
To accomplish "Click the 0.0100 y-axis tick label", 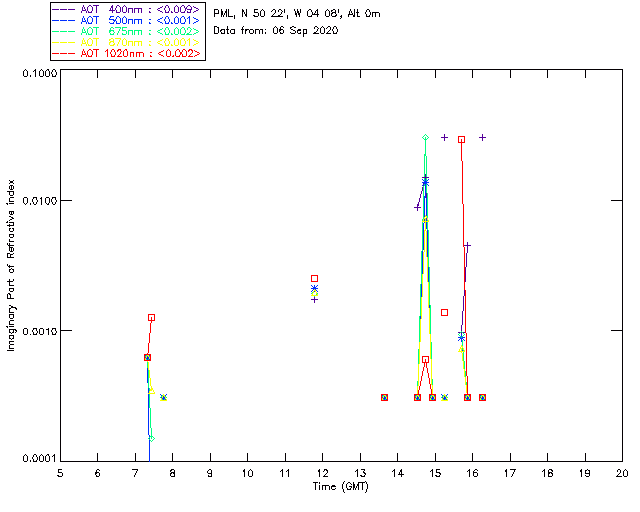I will pyautogui.click(x=40, y=201).
